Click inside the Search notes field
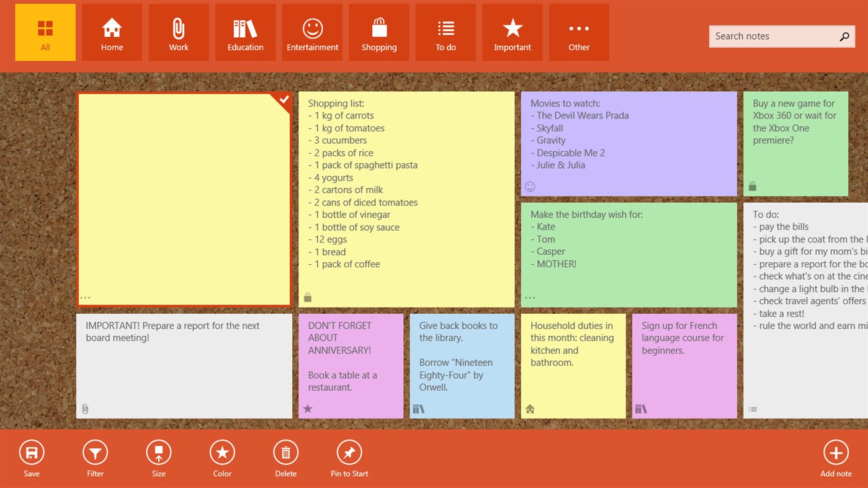 coord(769,36)
